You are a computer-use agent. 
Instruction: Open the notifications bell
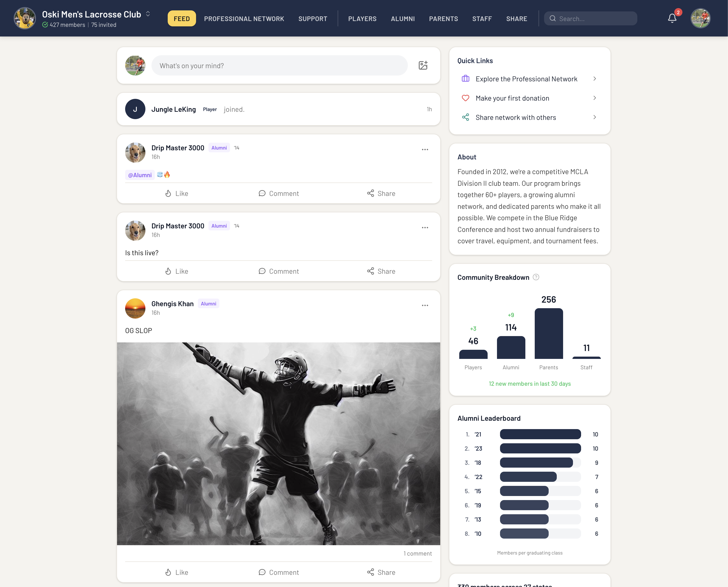[672, 18]
